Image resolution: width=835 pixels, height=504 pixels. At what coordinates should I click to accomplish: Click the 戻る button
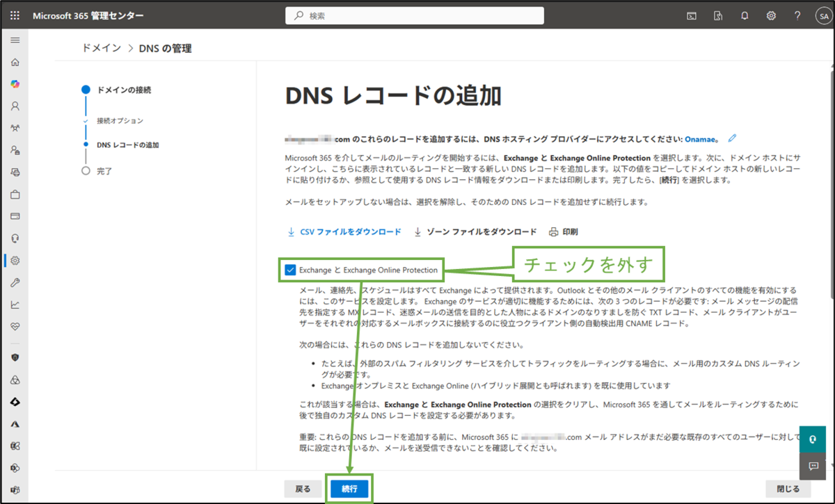[303, 489]
